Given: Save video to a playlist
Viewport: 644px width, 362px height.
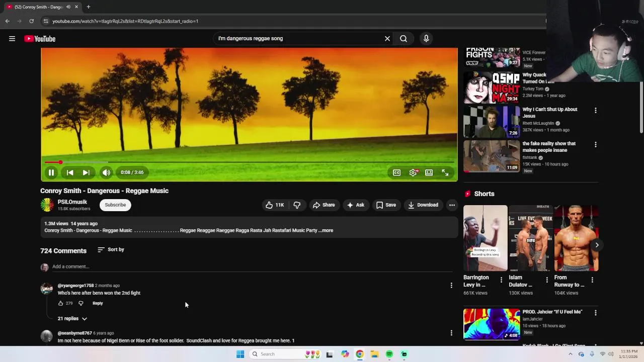Looking at the screenshot, I should click(386, 205).
